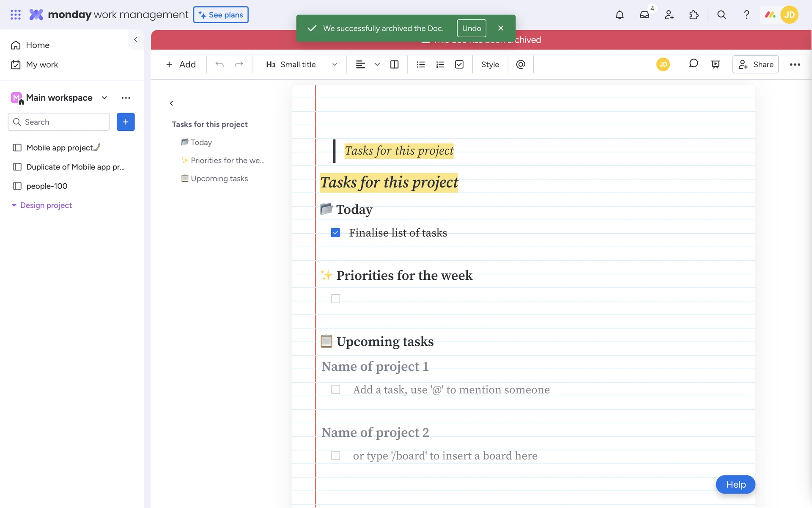Expand the Main workspace dropdown
Screen dimensions: 812x508
point(104,98)
